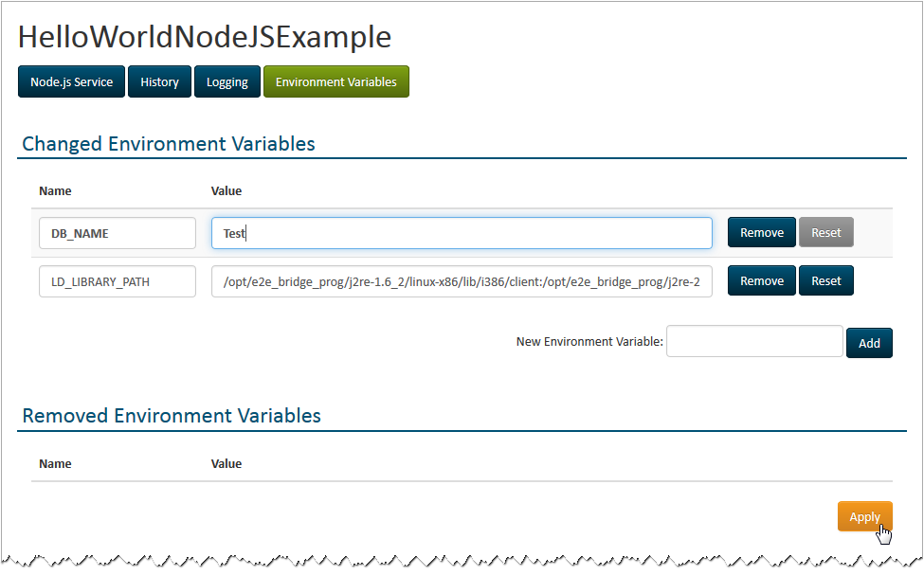Select the Environment Variables tab
This screenshot has height=575, width=924.
335,82
